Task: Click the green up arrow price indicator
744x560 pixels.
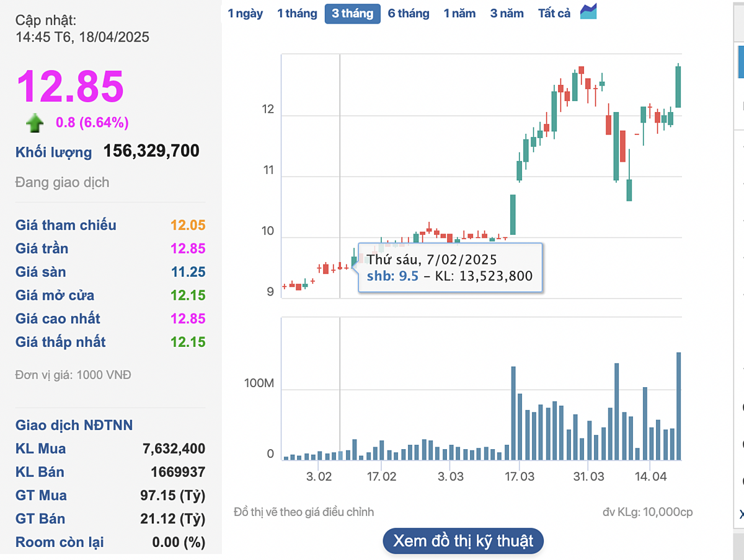Action: point(35,123)
